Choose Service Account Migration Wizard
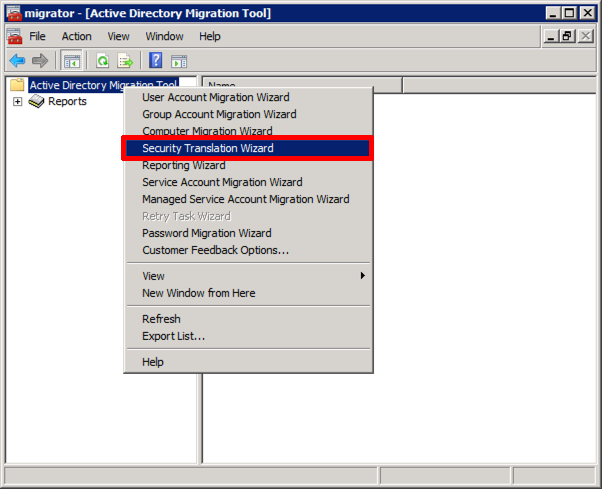This screenshot has height=489, width=602. pos(248,182)
